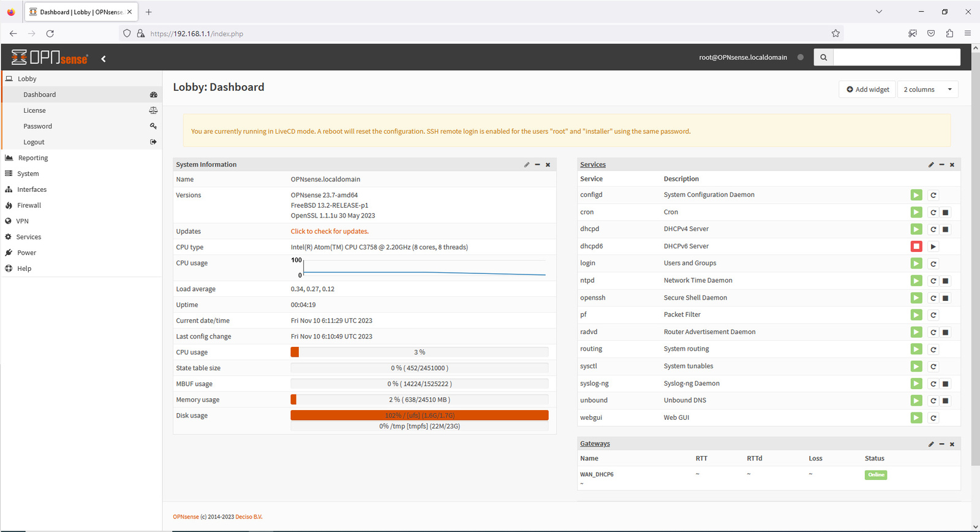
Task: Open Firefox extensions icon
Action: (949, 34)
